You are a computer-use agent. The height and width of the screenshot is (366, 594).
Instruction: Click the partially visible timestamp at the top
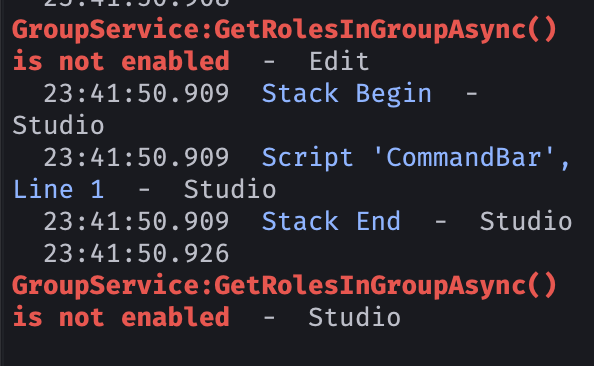(x=136, y=3)
